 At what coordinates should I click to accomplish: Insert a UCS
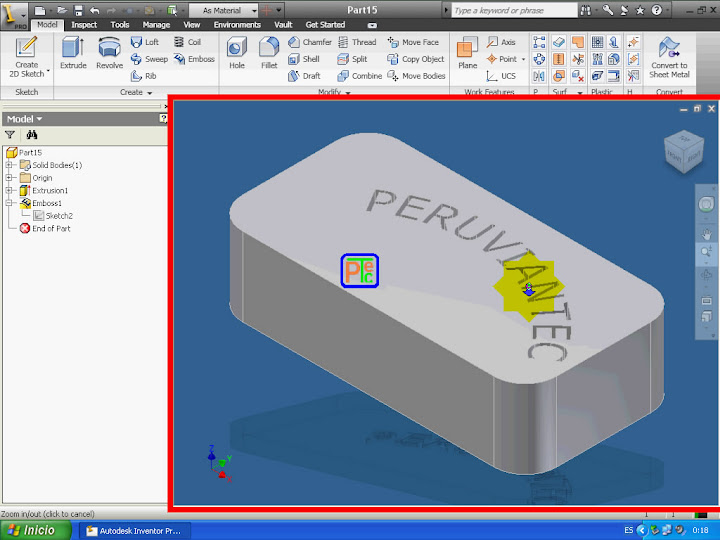click(501, 76)
